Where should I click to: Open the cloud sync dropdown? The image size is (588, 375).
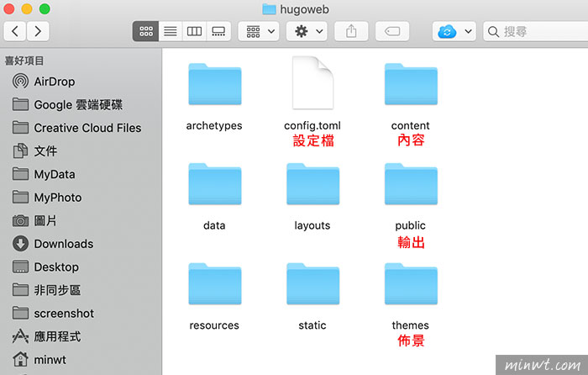click(454, 31)
